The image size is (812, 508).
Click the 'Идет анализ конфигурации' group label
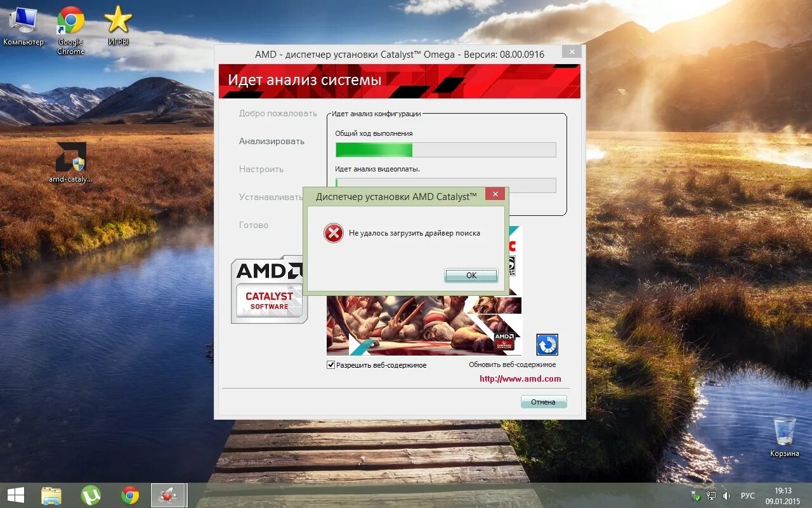[376, 114]
